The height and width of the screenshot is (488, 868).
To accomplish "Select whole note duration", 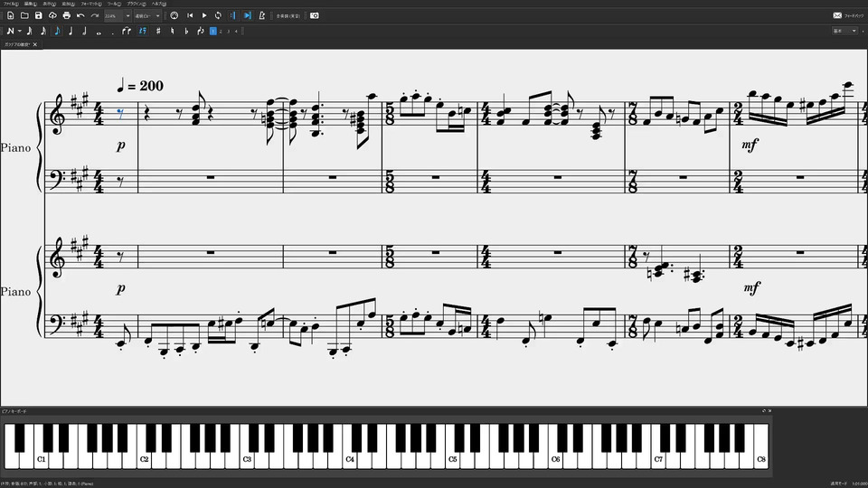I will point(99,33).
